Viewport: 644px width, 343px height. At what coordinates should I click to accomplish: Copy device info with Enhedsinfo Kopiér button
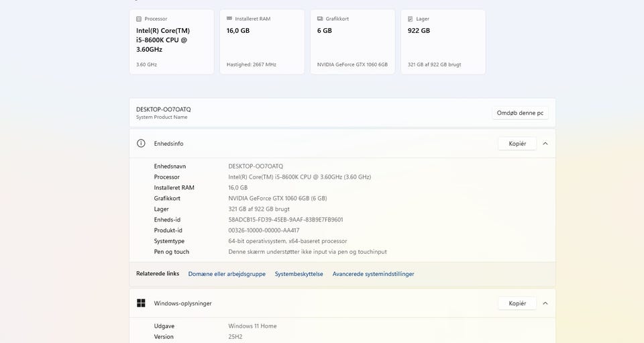click(x=517, y=144)
